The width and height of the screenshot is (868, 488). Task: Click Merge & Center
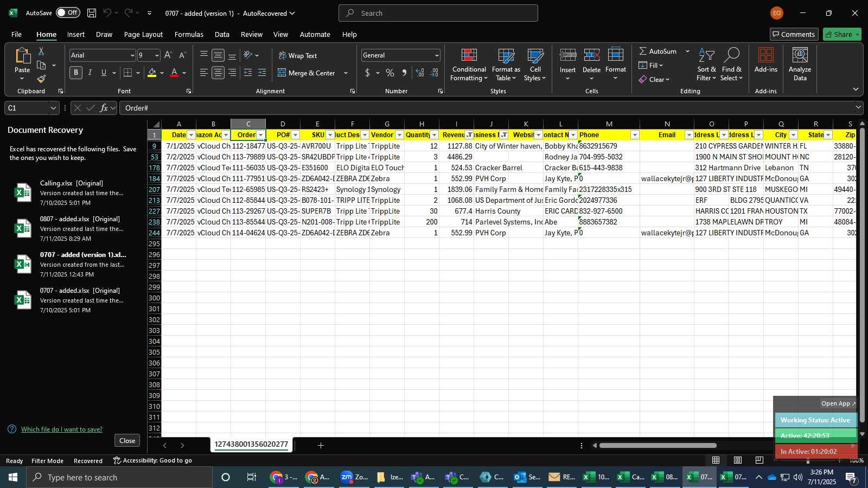coord(307,73)
